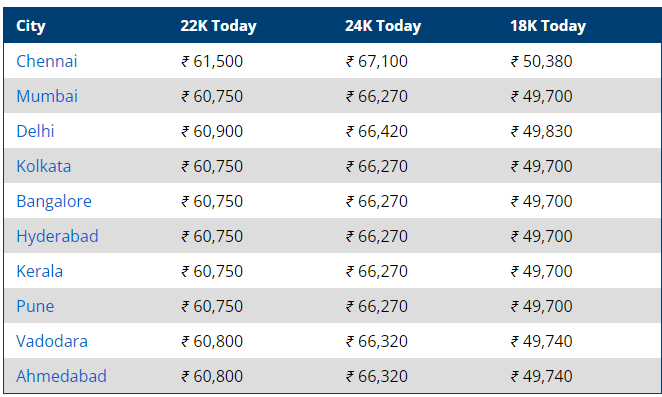Open the Vadodara city link

[52, 342]
